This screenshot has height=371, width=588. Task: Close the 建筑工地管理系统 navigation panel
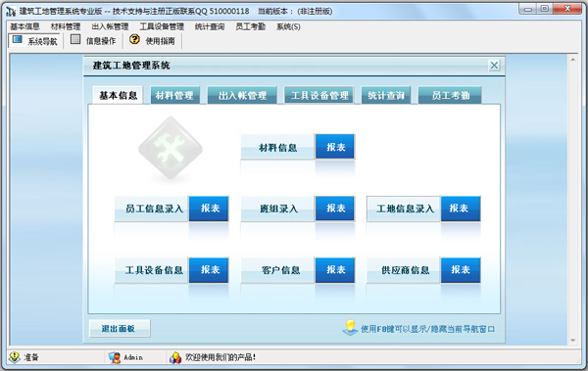pos(494,66)
